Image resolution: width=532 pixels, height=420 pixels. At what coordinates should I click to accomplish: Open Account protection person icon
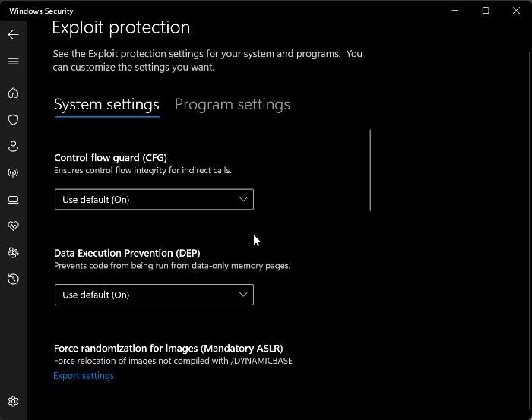click(x=13, y=147)
